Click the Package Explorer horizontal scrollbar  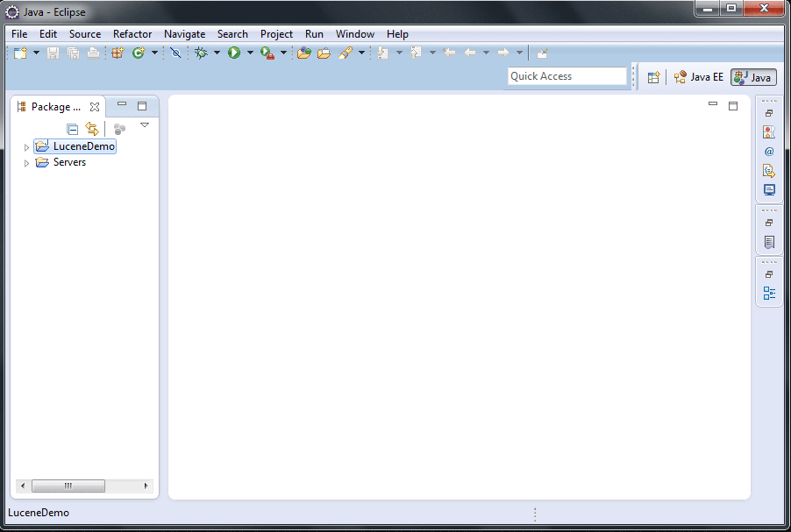[x=68, y=486]
